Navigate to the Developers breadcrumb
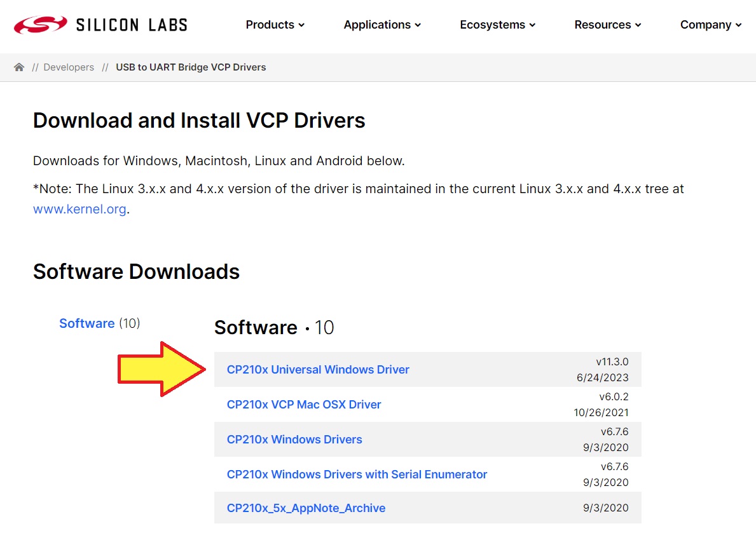This screenshot has height=533, width=756. click(69, 67)
